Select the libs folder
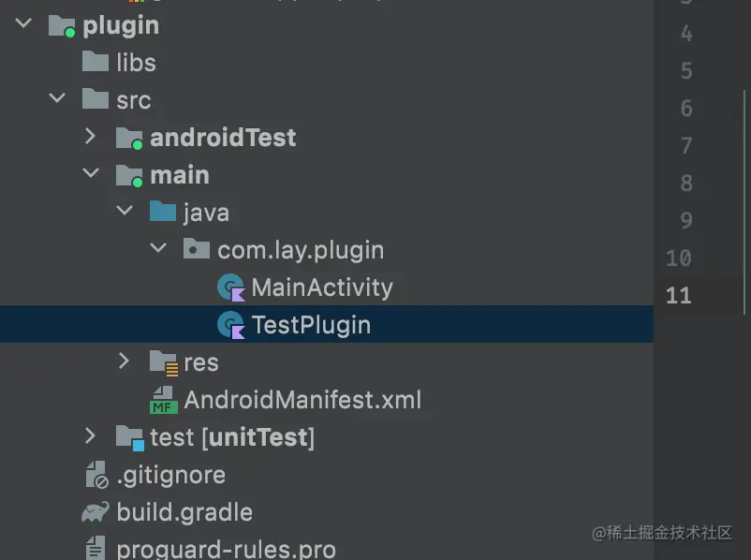The width and height of the screenshot is (751, 560). point(136,63)
